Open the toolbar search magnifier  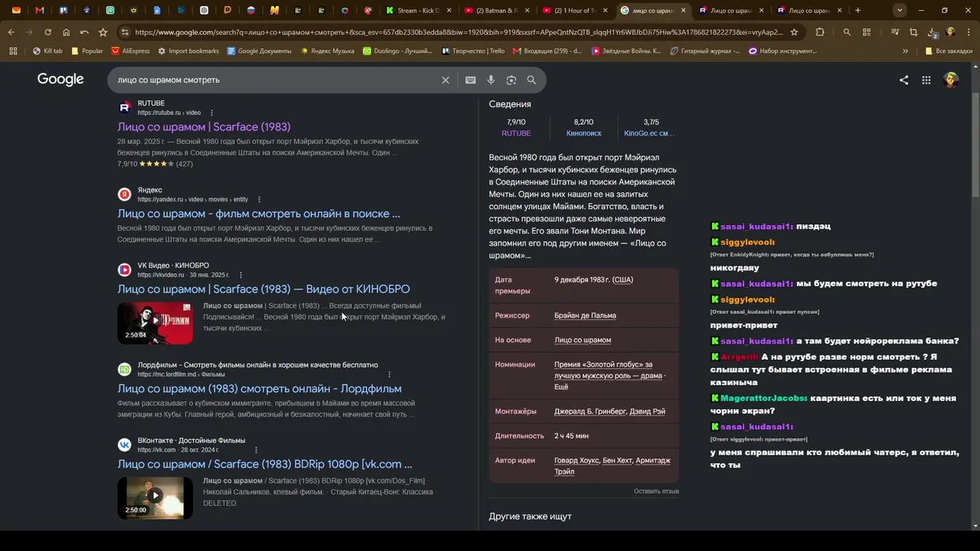[847, 32]
